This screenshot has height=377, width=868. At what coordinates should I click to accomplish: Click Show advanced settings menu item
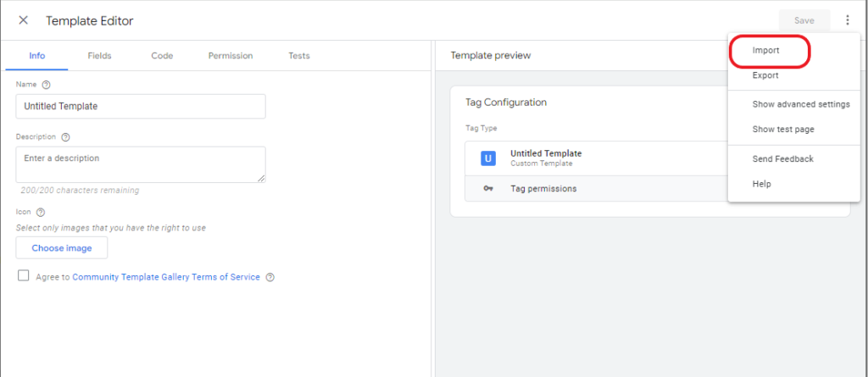coord(800,104)
